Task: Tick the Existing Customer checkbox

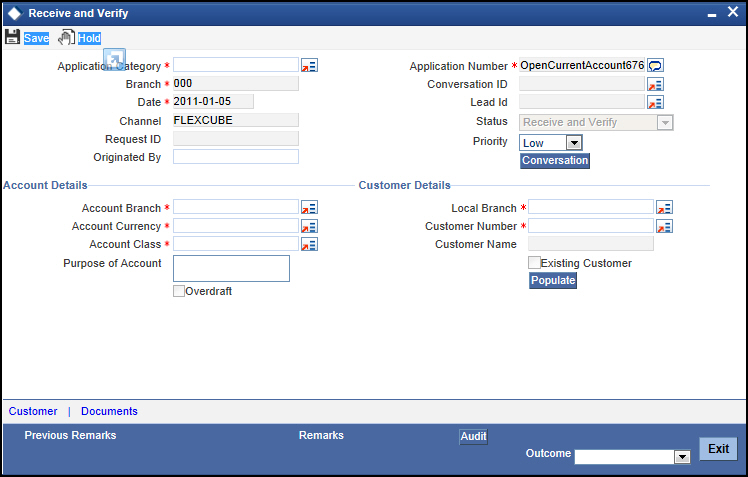Action: point(534,263)
